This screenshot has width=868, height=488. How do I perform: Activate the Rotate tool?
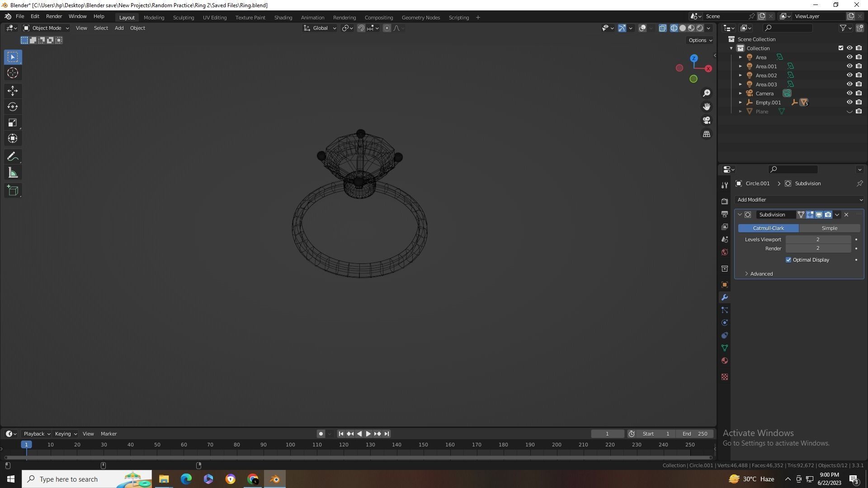(x=13, y=107)
